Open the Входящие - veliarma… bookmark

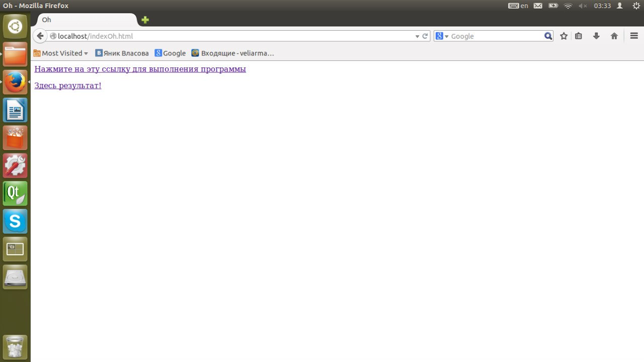tap(233, 53)
